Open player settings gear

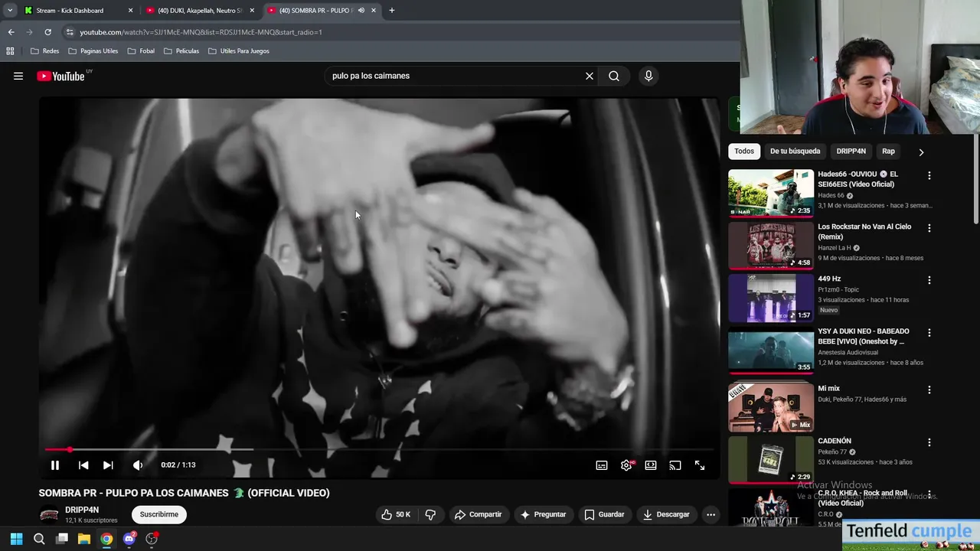[x=626, y=465]
